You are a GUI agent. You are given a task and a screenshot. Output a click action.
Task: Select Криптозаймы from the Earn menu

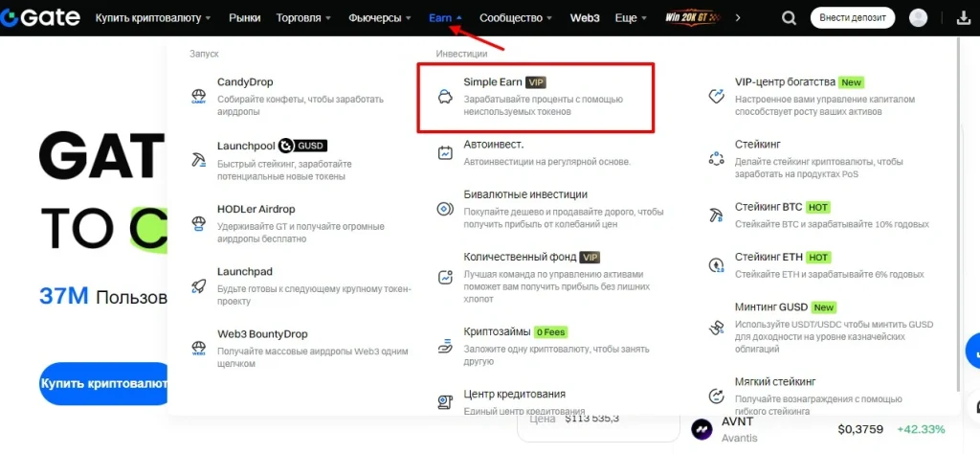497,331
